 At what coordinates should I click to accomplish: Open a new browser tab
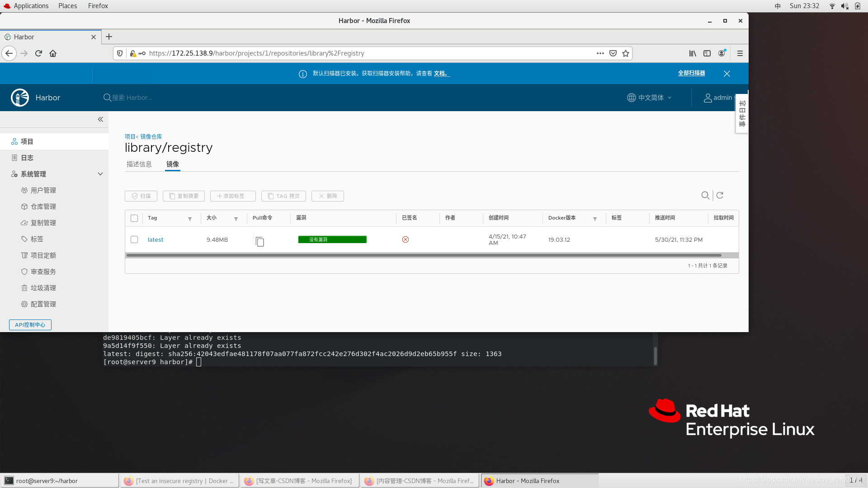coord(109,37)
